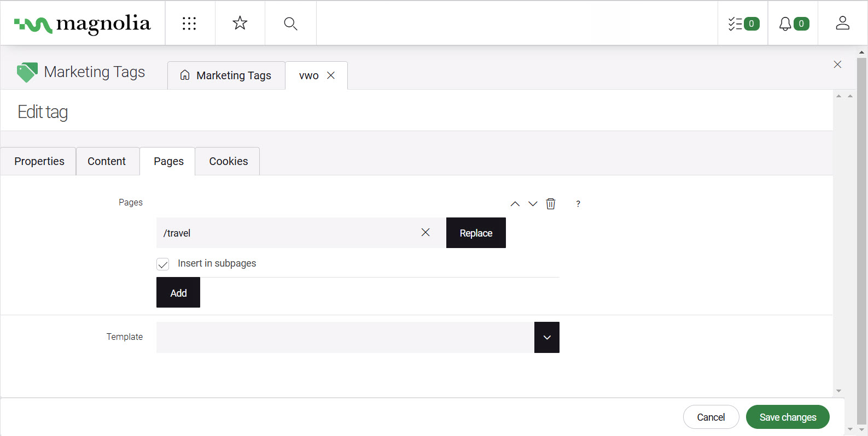Open favorites star icon
Screen dimensions: 868x436
pos(240,23)
